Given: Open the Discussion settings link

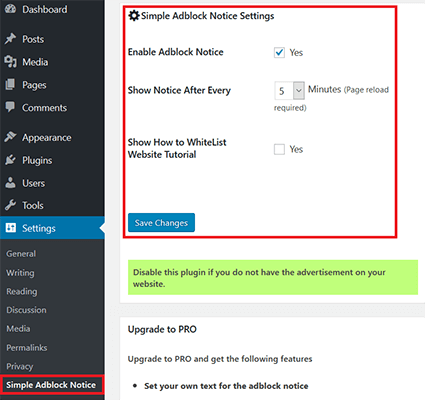Looking at the screenshot, I should point(26,310).
